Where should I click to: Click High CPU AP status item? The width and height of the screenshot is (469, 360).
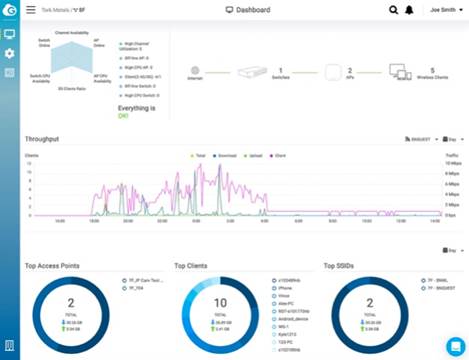pyautogui.click(x=136, y=67)
